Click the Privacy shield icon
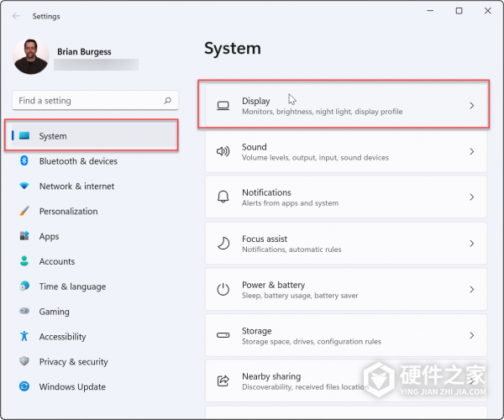The width and height of the screenshot is (504, 420). (24, 361)
